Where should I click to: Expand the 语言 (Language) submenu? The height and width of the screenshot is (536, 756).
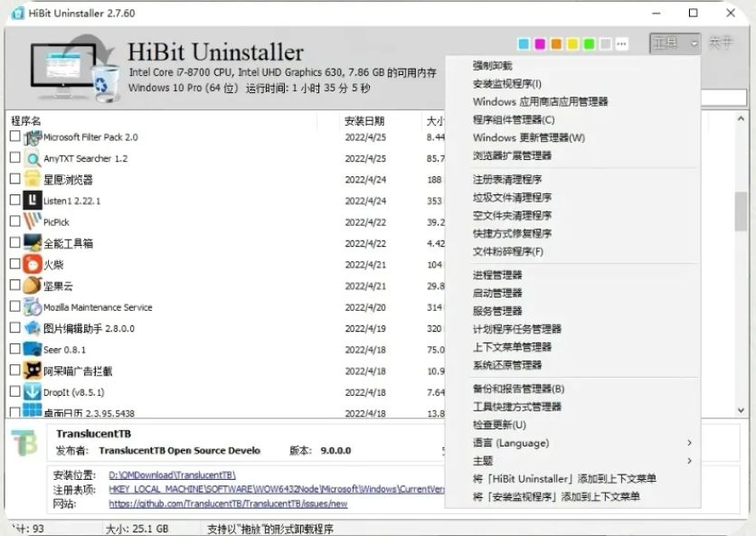[572, 443]
